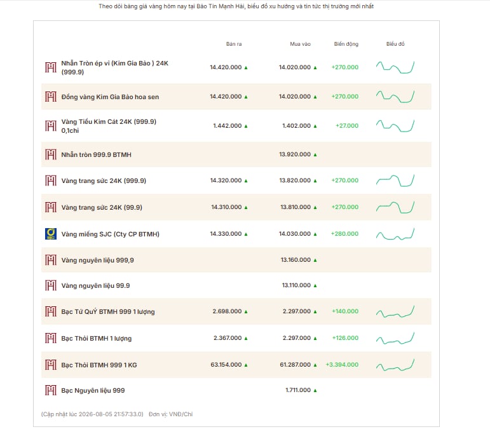Screen dimensions: 490x448
Task: Click the logo beside Vàng nguyên liệu 99.9
Action: point(51,285)
